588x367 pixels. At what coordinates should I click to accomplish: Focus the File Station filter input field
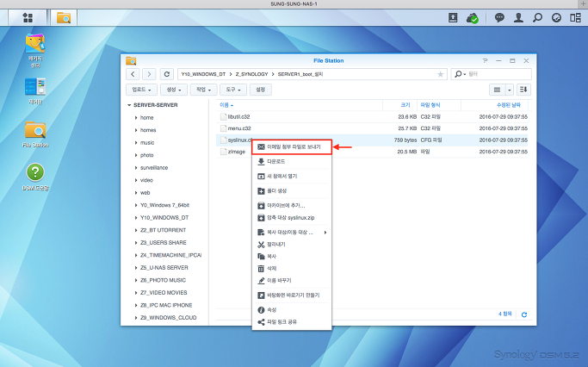[498, 74]
